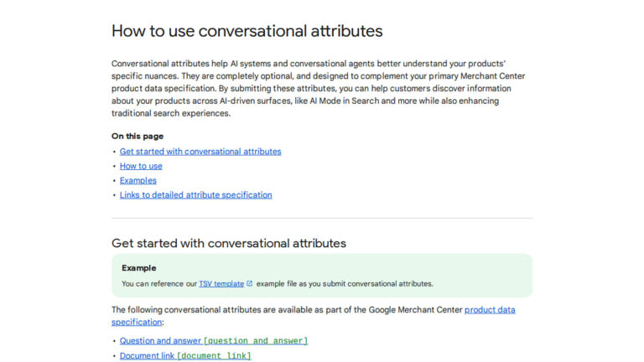644x362 pixels.
Task: Click the 'Example' label in green box
Action: tap(139, 268)
